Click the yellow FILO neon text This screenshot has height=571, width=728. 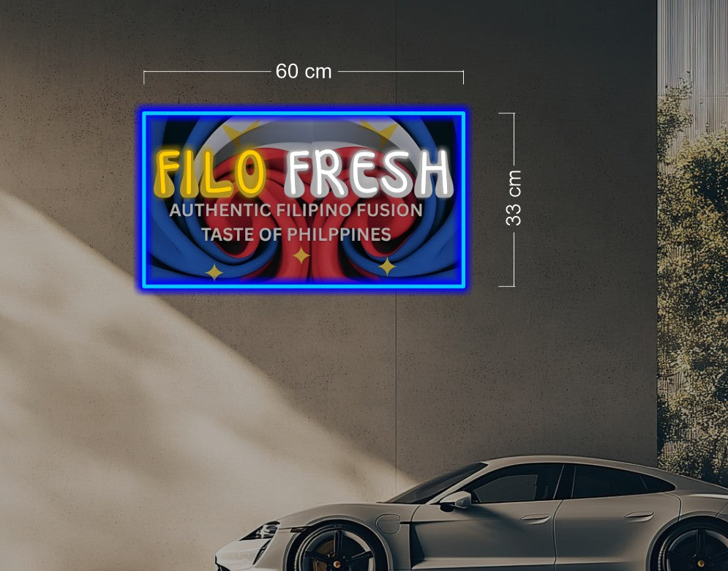(x=210, y=173)
